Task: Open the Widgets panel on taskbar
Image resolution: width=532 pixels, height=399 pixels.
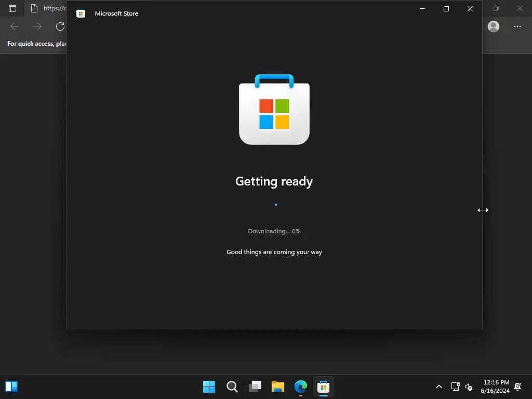Action: [11, 387]
